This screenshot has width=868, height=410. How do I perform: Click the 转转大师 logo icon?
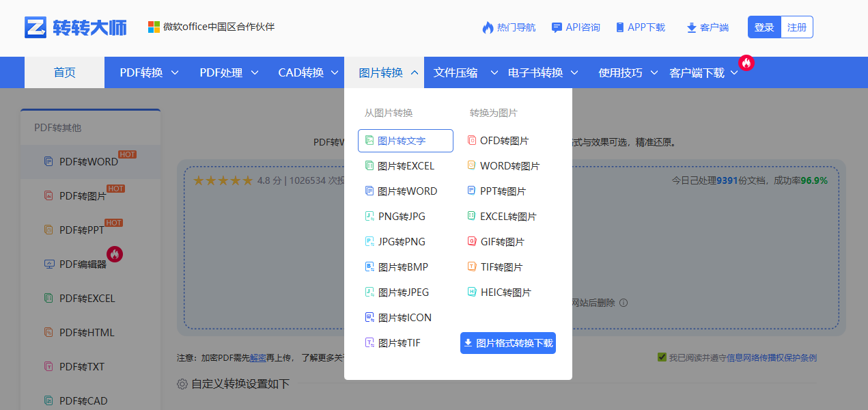point(36,27)
